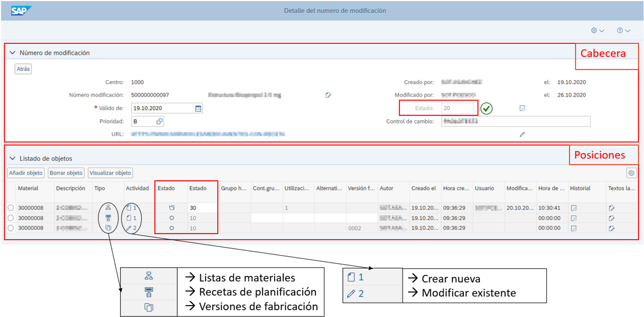644x317 pixels.
Task: Open the status history icon beside Estado
Action: [x=522, y=108]
